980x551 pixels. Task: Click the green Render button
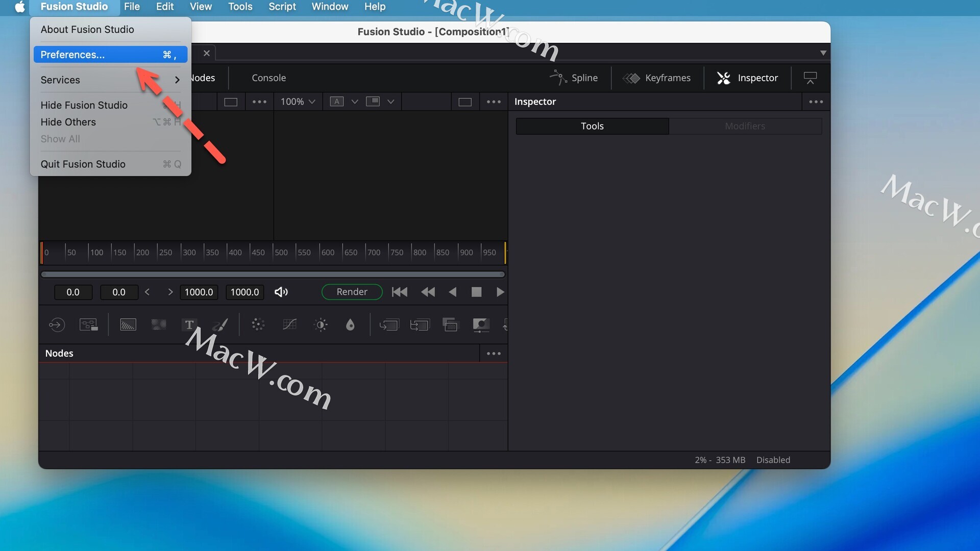352,292
